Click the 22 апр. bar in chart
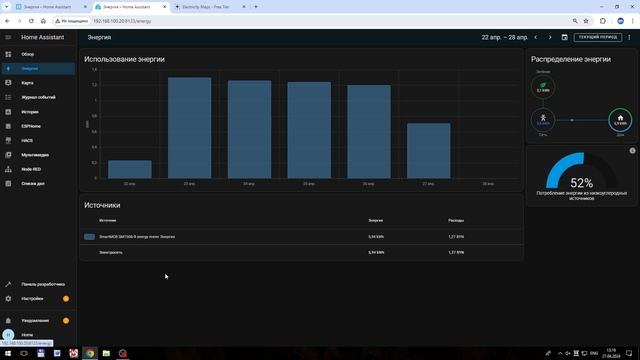640x360 pixels. (x=130, y=169)
